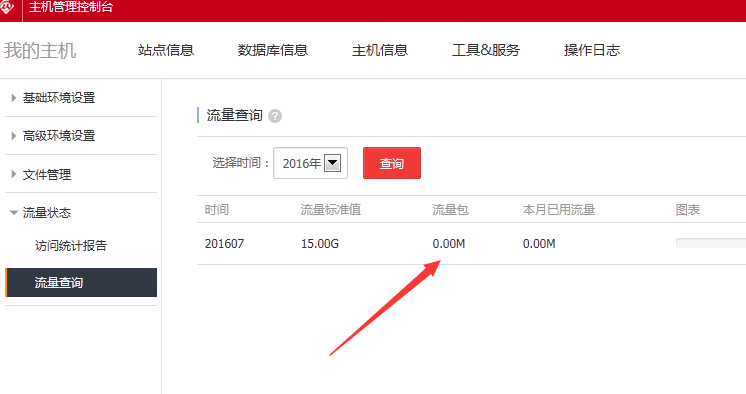Image resolution: width=746 pixels, height=394 pixels.
Task: View 操作日志 tab
Action: pyautogui.click(x=592, y=50)
